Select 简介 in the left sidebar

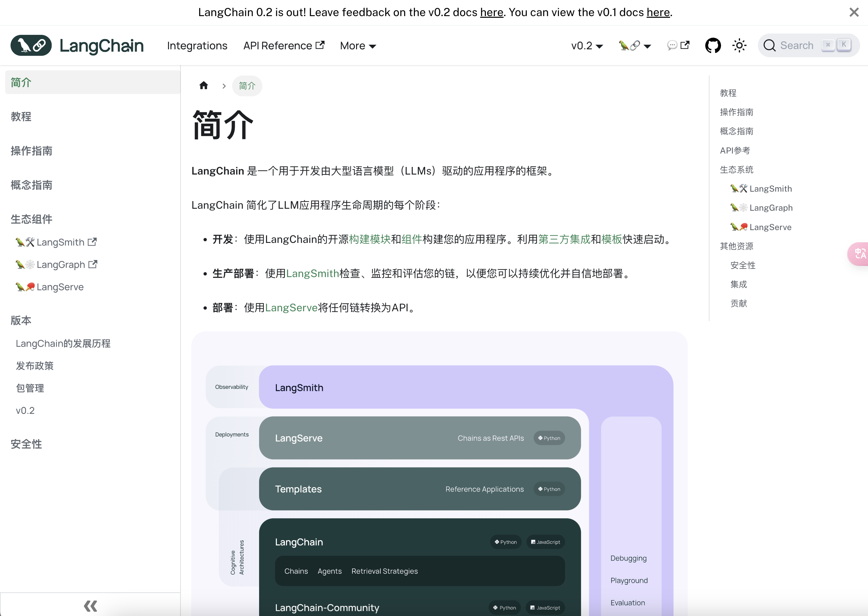[x=21, y=82]
